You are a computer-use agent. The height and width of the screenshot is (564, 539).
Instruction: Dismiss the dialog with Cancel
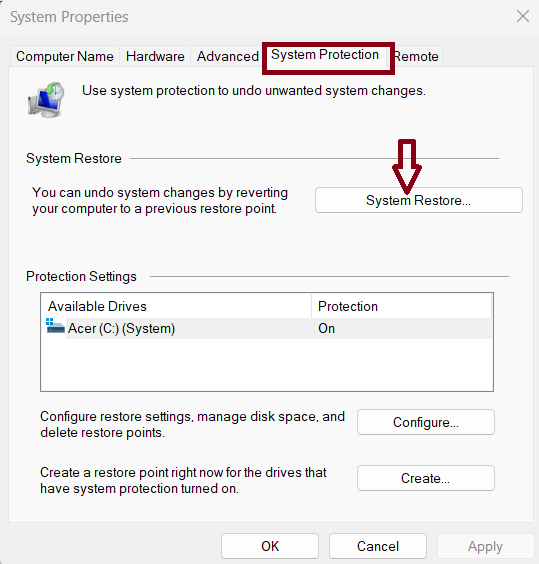(378, 546)
